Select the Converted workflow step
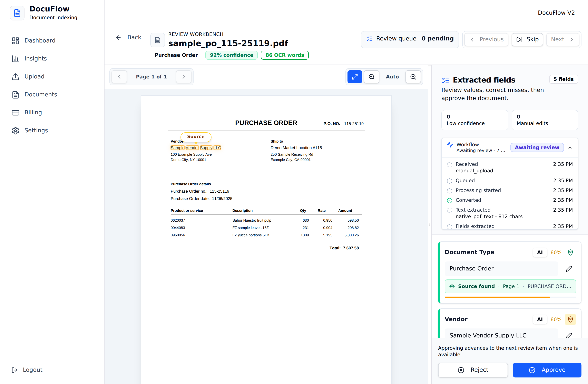 [509, 200]
